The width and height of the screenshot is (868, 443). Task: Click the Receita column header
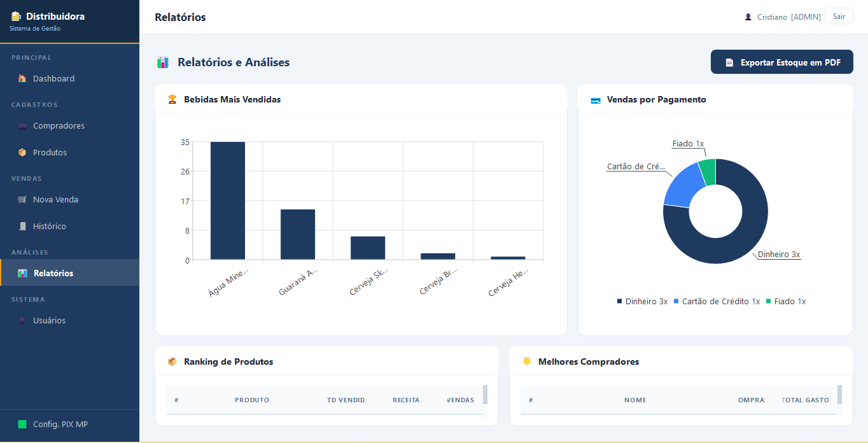[x=406, y=400]
